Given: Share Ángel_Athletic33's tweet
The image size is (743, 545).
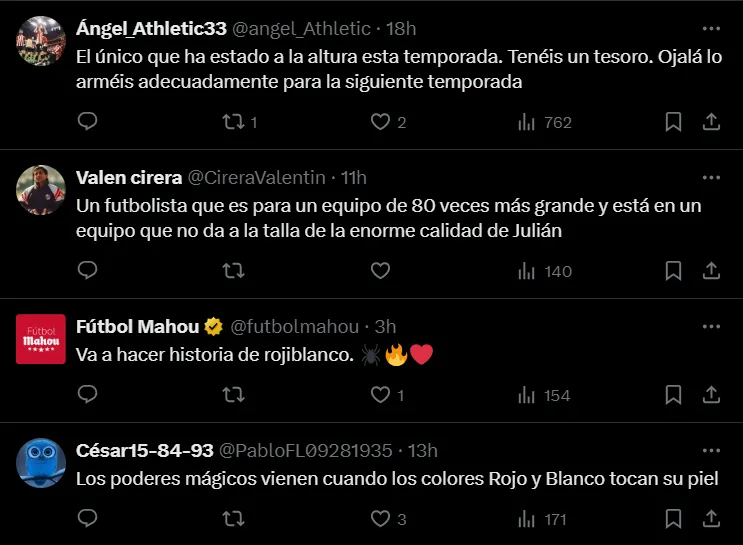Looking at the screenshot, I should tap(711, 122).
